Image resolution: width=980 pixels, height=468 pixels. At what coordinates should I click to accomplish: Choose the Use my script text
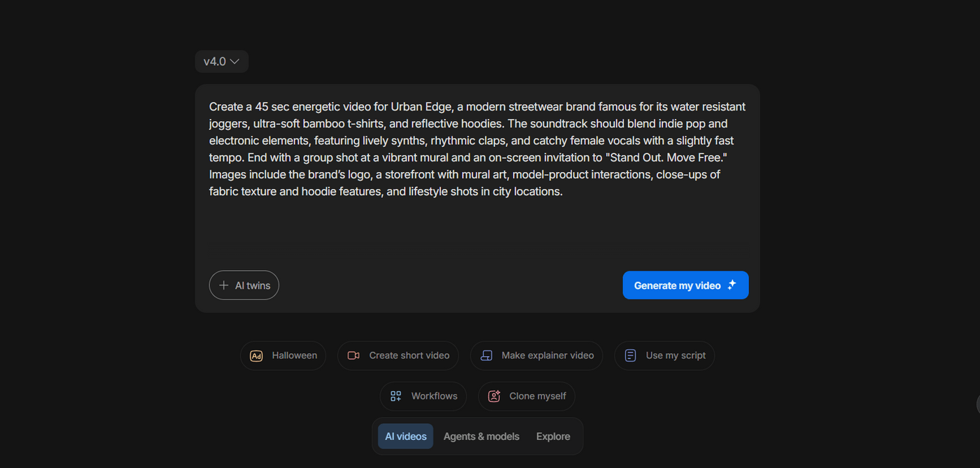[x=675, y=355]
